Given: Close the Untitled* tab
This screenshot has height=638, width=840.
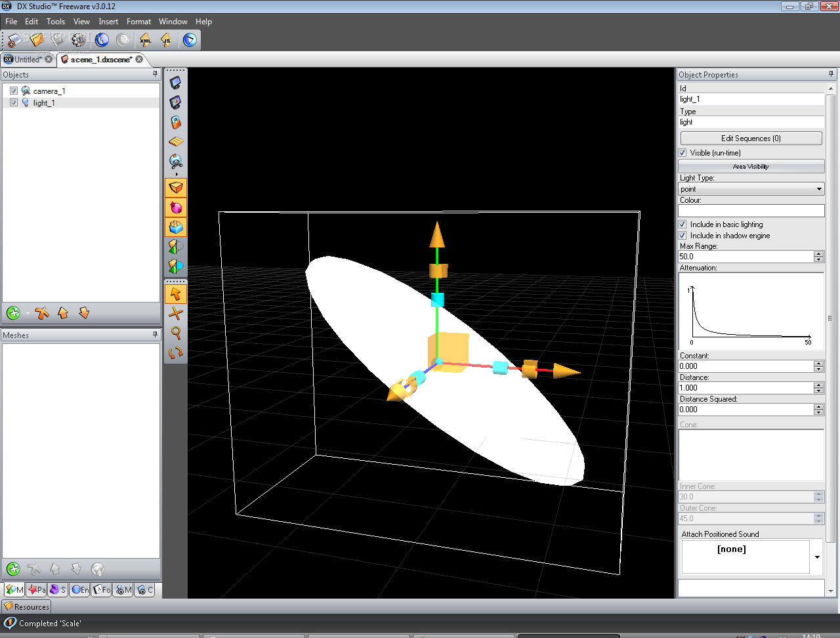Looking at the screenshot, I should coord(49,59).
